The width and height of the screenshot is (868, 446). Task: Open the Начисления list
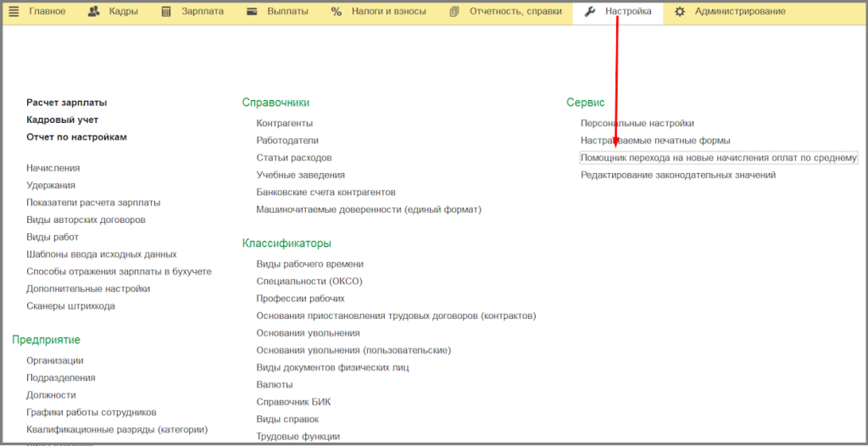[53, 168]
